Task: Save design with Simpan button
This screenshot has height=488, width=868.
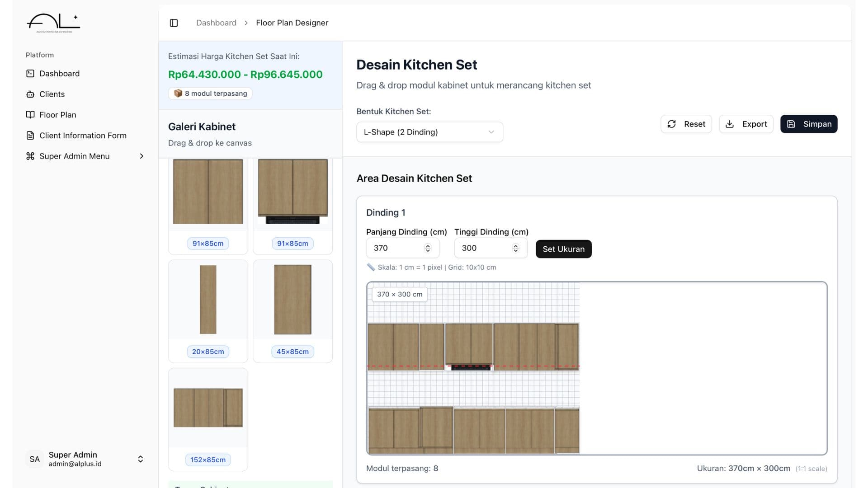Action: (808, 124)
